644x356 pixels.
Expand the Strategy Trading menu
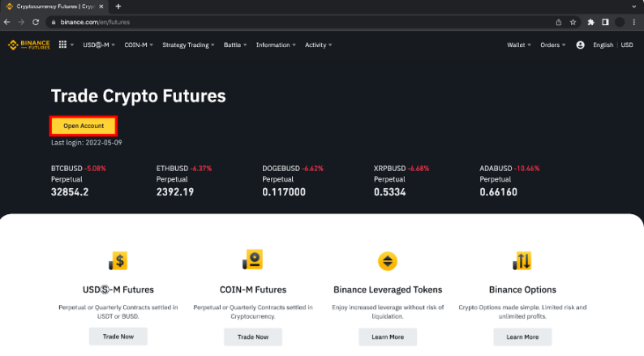click(188, 45)
